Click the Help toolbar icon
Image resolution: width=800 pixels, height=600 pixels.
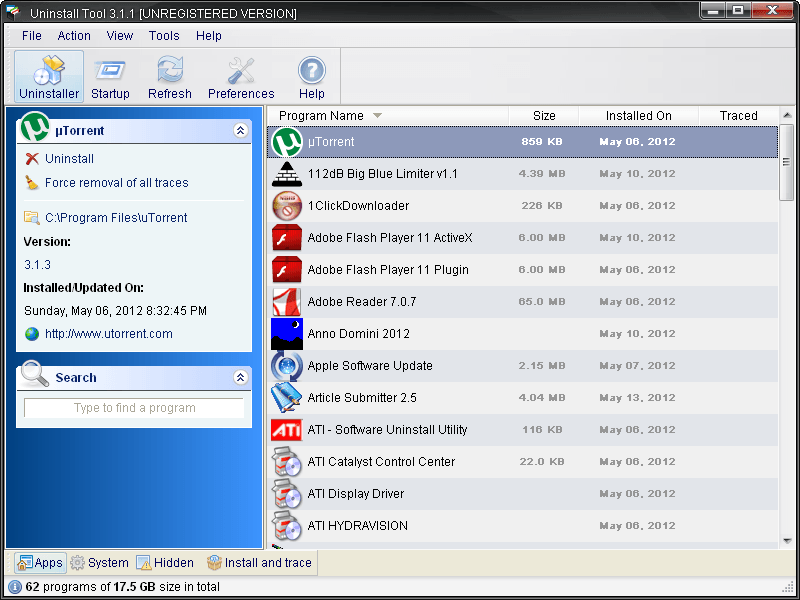pos(311,75)
